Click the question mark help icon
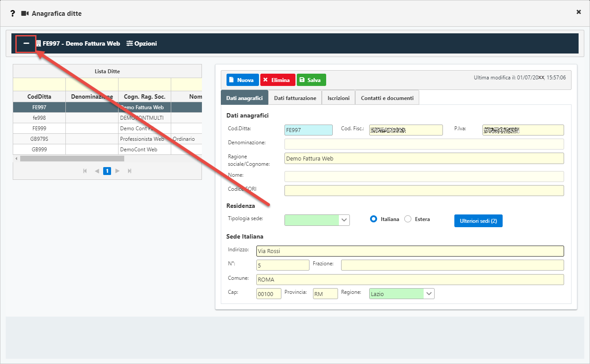Viewport: 590px width, 364px height. pos(13,13)
